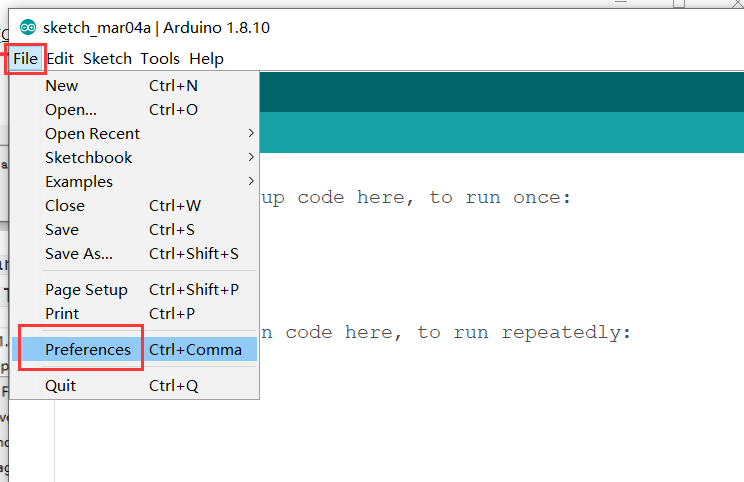Open Preferences from the File menu
Screen dimensions: 744x482
pyautogui.click(x=88, y=350)
